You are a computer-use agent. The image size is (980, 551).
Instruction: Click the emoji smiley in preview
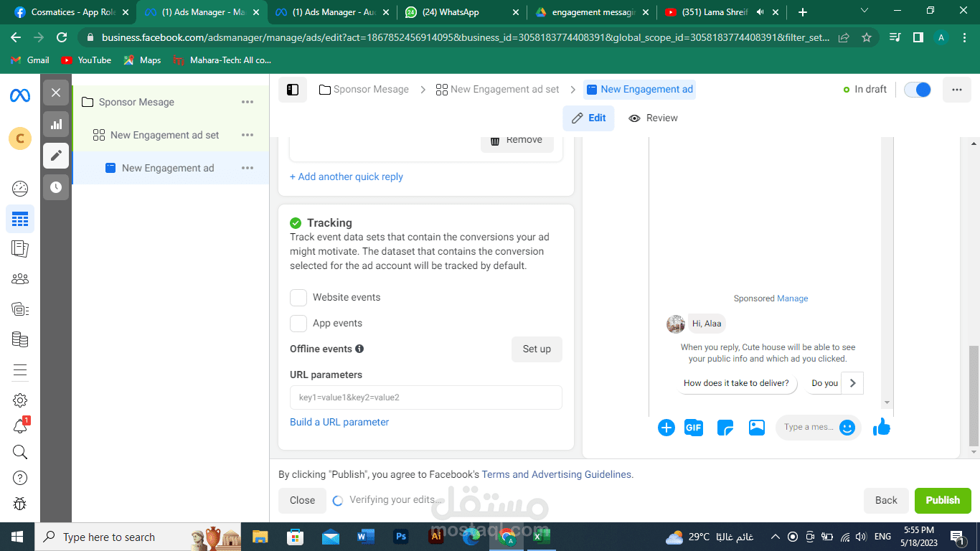pyautogui.click(x=847, y=428)
